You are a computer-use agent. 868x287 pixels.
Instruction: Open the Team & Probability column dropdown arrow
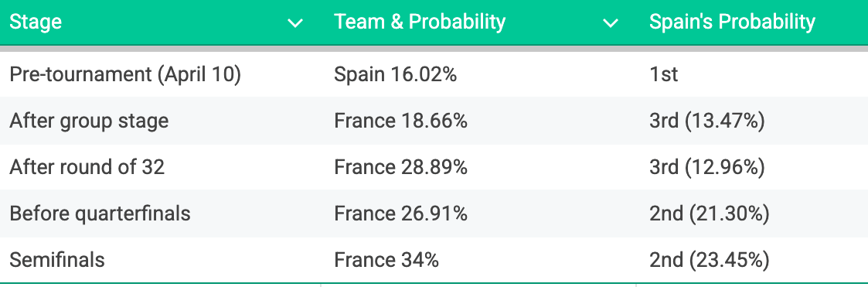[611, 23]
